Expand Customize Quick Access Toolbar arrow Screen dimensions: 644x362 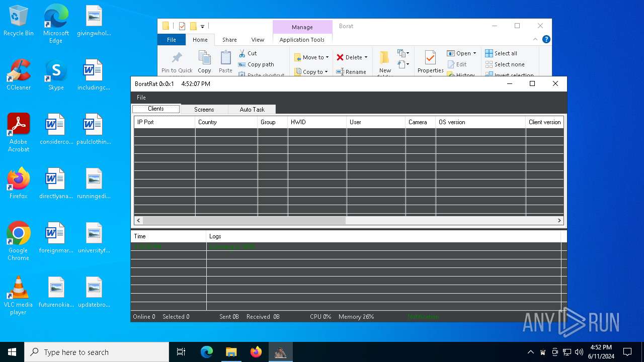tap(202, 26)
